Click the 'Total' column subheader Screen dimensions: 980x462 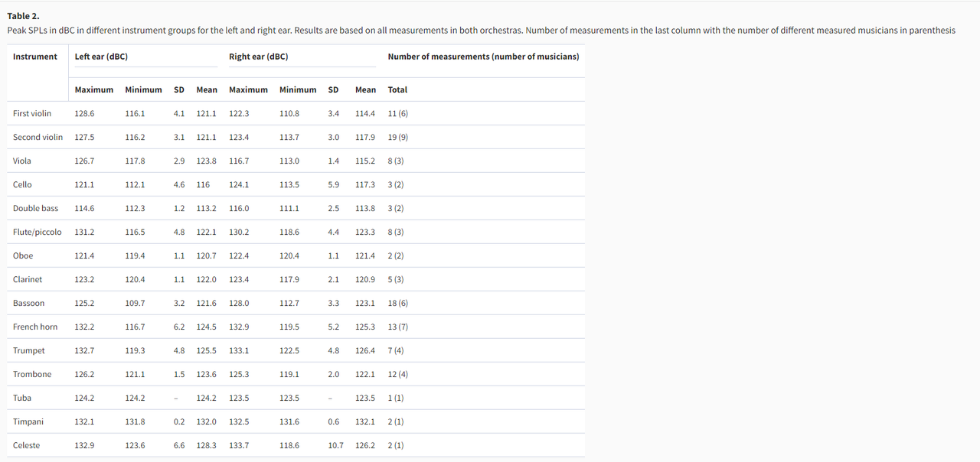[x=397, y=89]
